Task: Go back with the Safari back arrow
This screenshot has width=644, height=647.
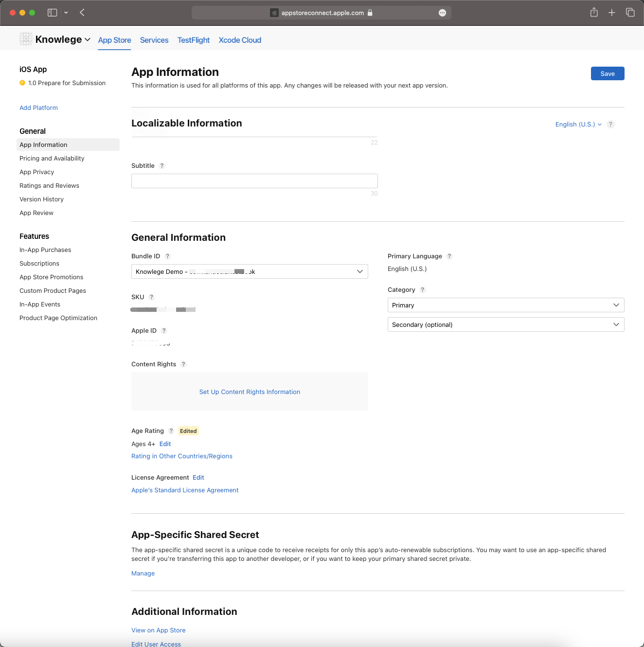Action: point(82,13)
